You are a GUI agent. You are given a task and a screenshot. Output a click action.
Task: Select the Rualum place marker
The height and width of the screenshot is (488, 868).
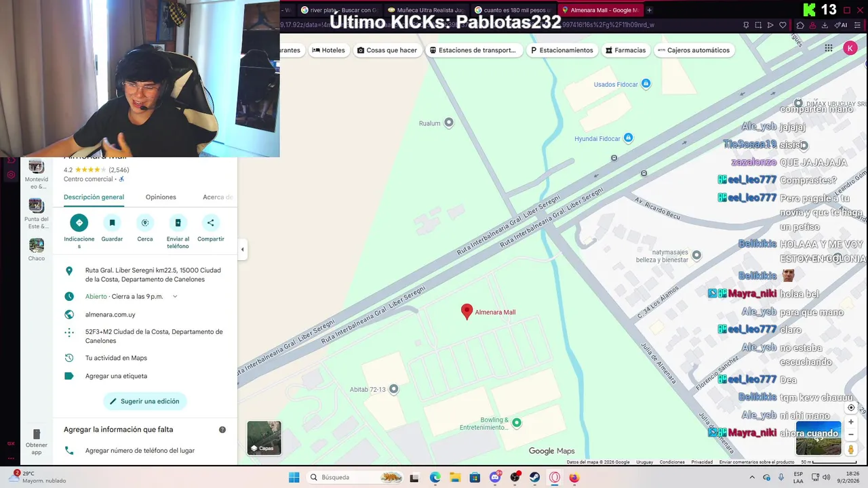point(448,123)
